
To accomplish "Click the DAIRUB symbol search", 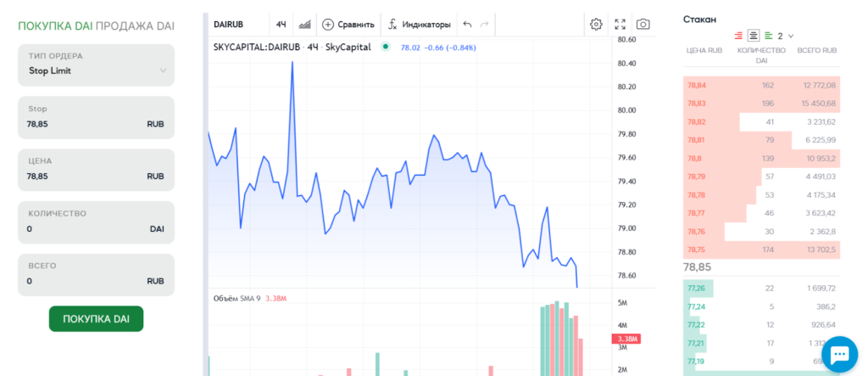I will [229, 25].
